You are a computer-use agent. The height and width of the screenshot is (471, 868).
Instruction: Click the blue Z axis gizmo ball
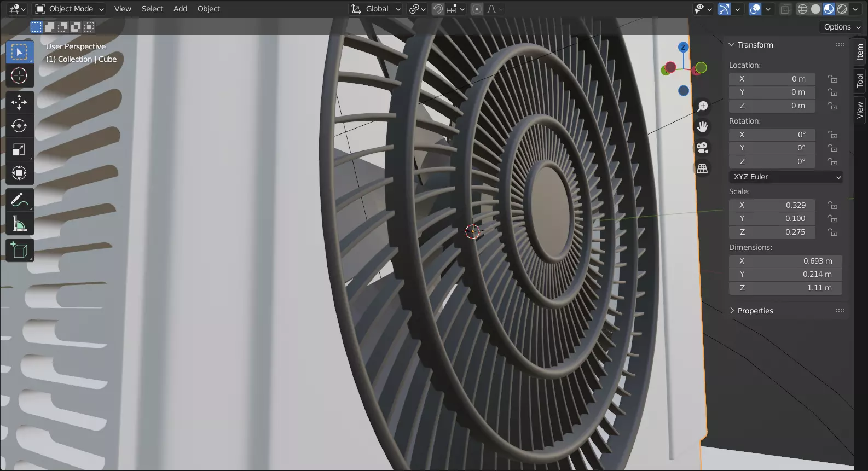pyautogui.click(x=683, y=48)
